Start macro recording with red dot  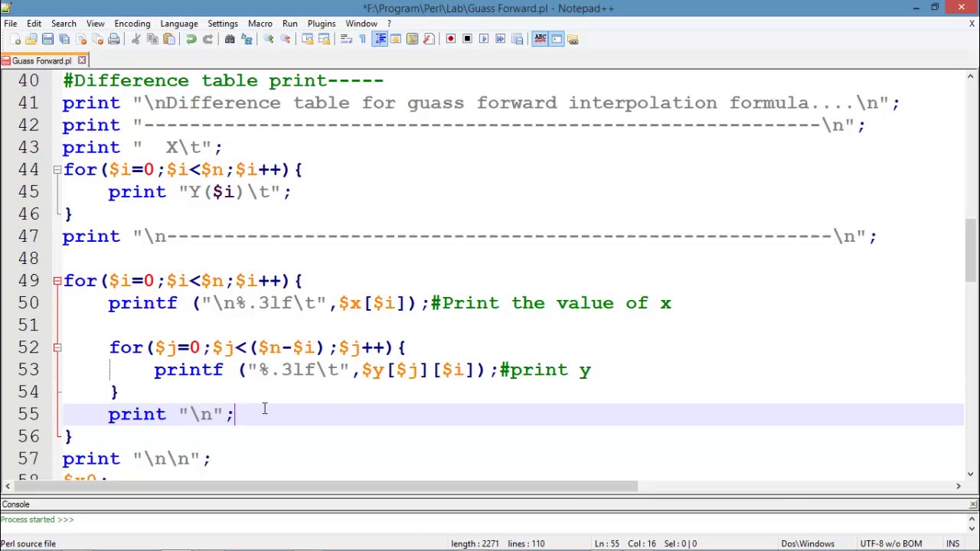point(450,39)
